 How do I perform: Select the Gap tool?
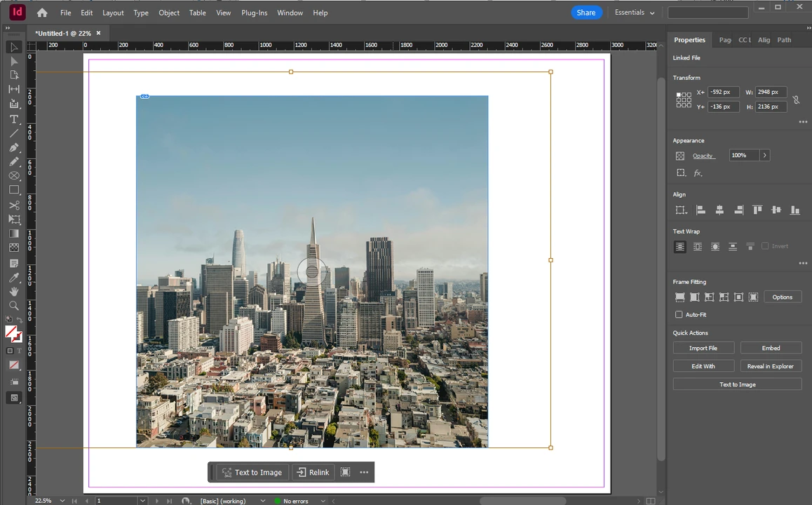click(14, 89)
